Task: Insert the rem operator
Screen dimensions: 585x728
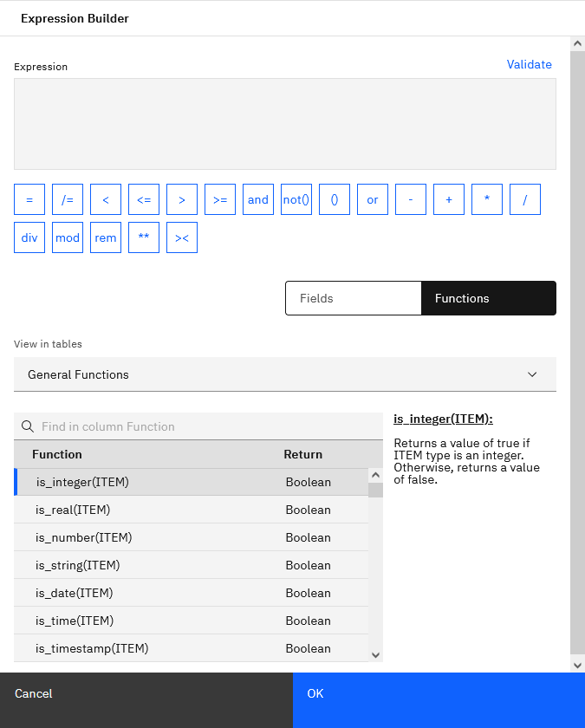Action: [105, 237]
